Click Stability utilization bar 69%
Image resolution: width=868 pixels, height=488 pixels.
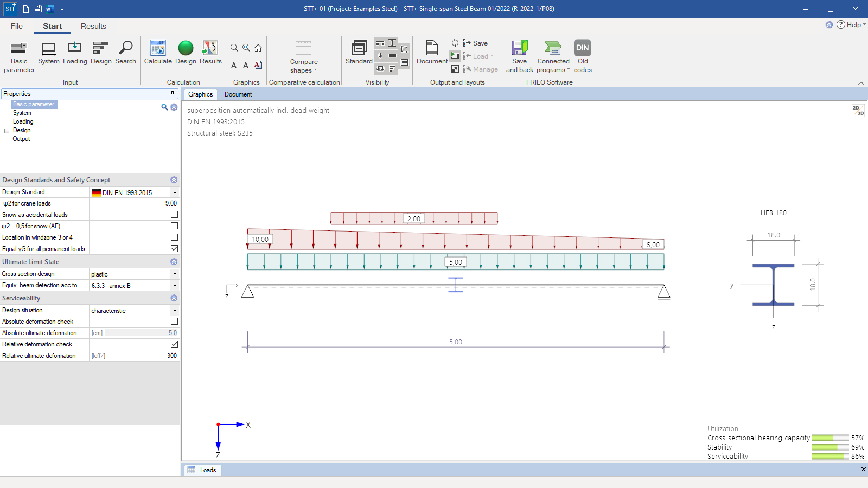(x=830, y=447)
